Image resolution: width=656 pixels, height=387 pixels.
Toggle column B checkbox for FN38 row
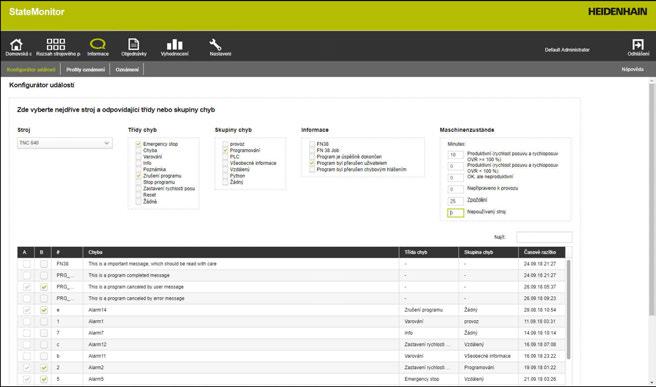(44, 264)
